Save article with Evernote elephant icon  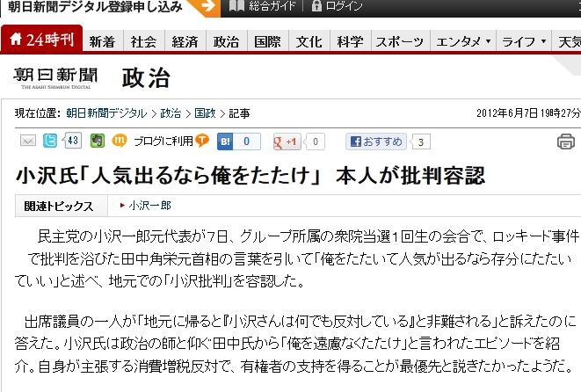pyautogui.click(x=98, y=141)
